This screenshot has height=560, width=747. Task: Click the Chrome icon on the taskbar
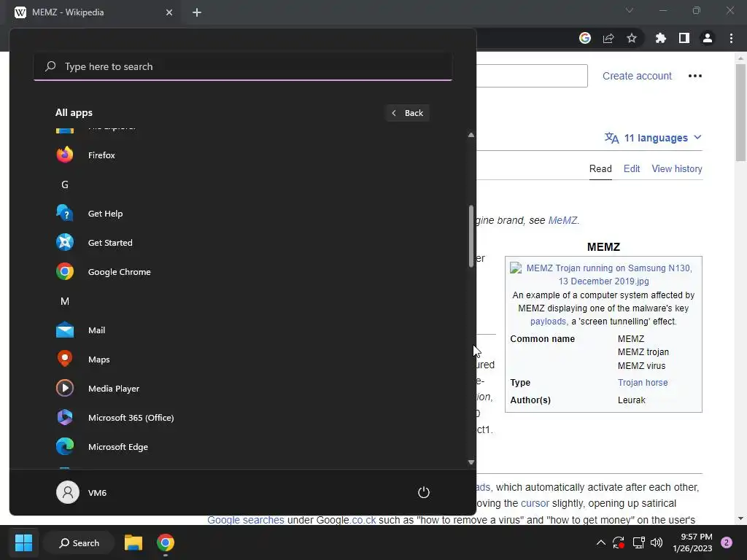point(166,542)
